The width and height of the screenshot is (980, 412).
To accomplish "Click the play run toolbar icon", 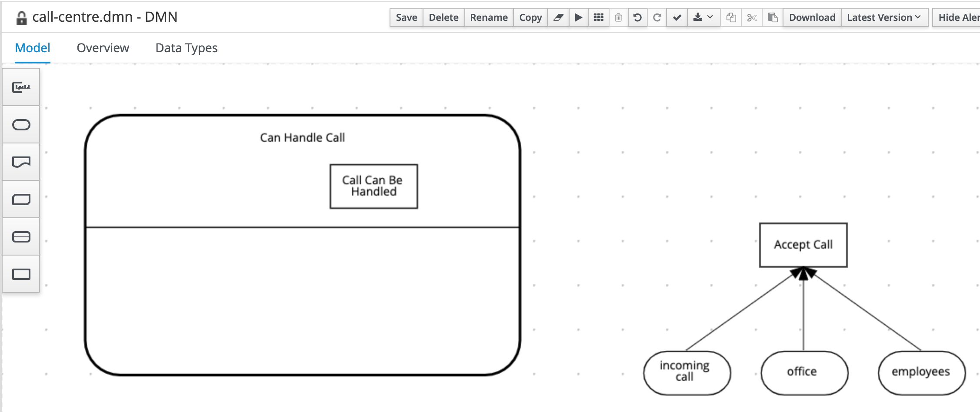I will (x=578, y=17).
